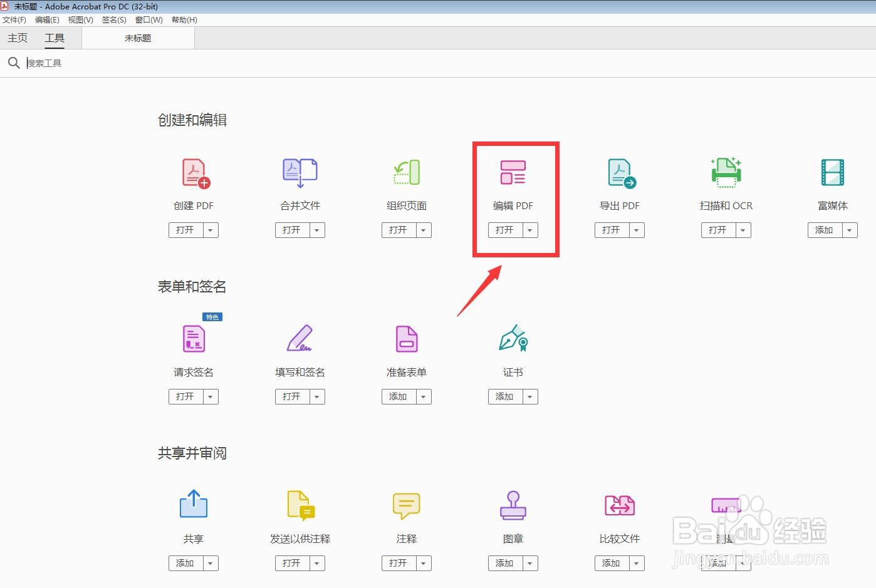Click the 打开 button under 注释
Image resolution: width=876 pixels, height=588 pixels.
point(399,563)
